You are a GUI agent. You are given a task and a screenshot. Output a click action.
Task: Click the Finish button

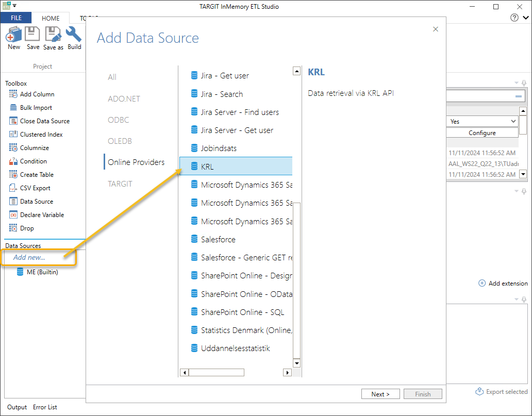coord(423,394)
